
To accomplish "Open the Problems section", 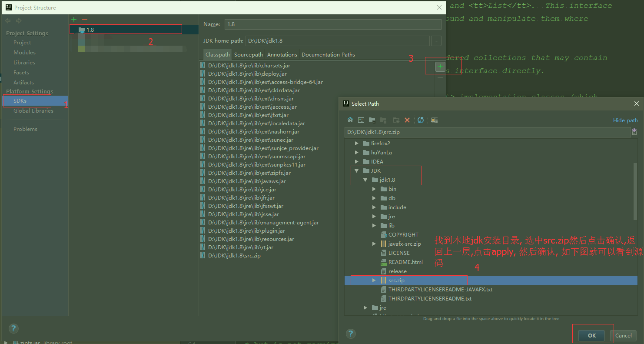I will [x=25, y=129].
